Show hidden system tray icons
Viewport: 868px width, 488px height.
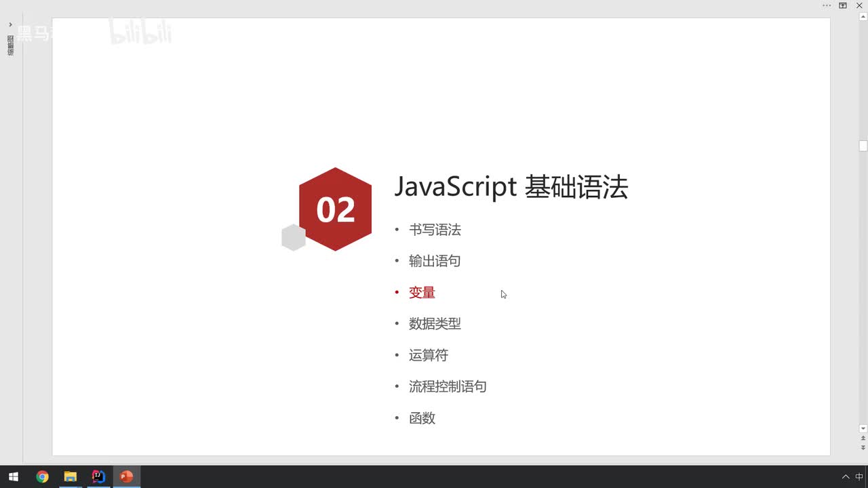click(846, 476)
